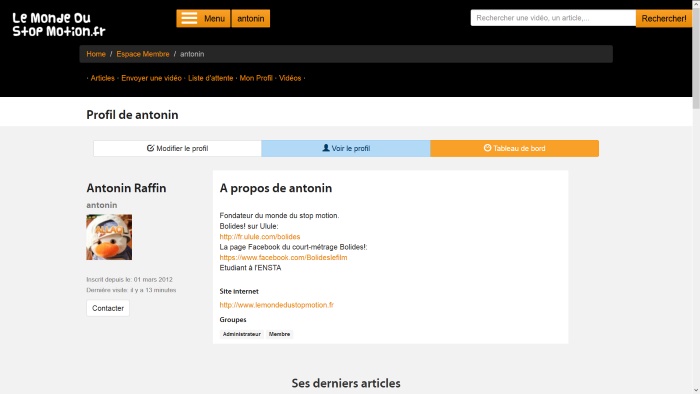Click the antonin avatar picture
Image resolution: width=700 pixels, height=394 pixels.
click(109, 237)
